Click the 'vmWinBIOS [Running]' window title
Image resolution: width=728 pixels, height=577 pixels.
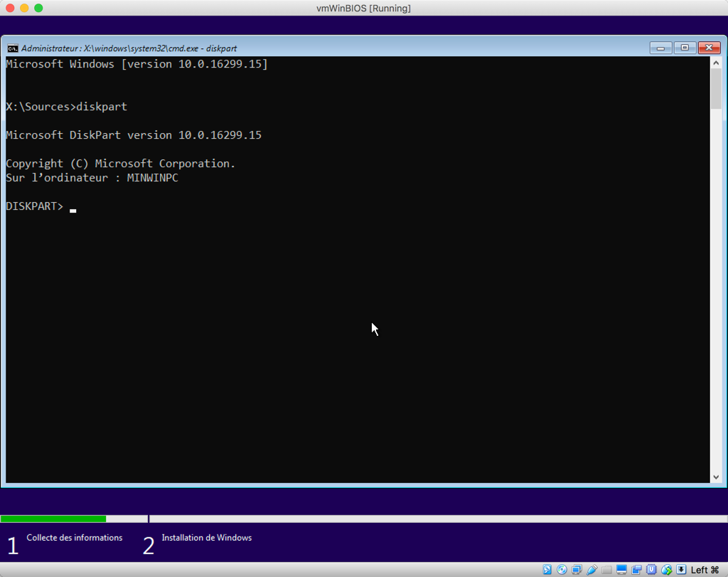pyautogui.click(x=363, y=9)
